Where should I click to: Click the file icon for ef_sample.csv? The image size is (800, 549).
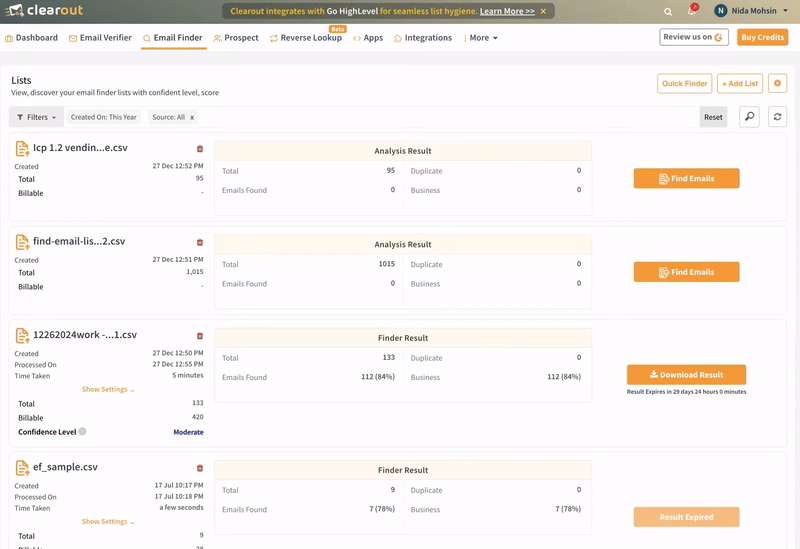(22, 468)
